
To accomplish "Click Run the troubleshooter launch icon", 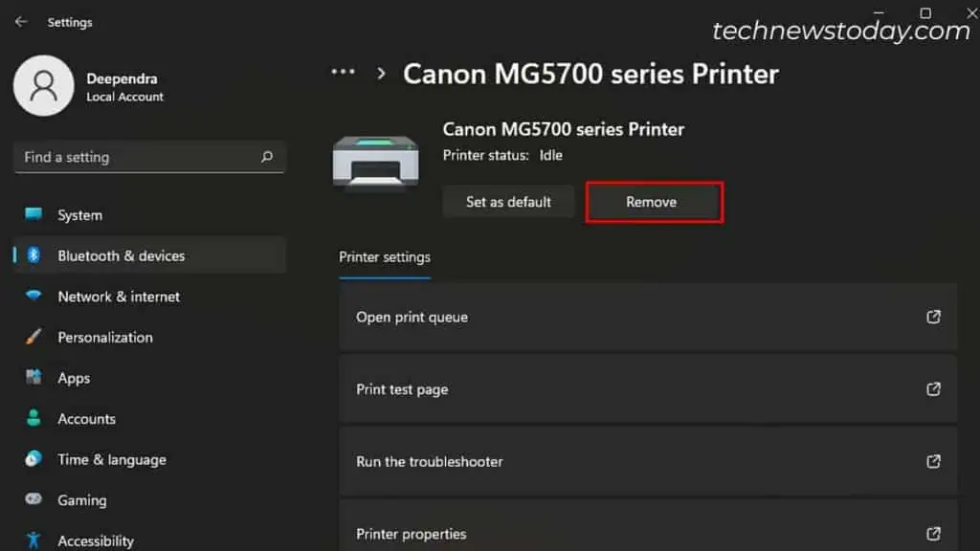I will (x=933, y=461).
